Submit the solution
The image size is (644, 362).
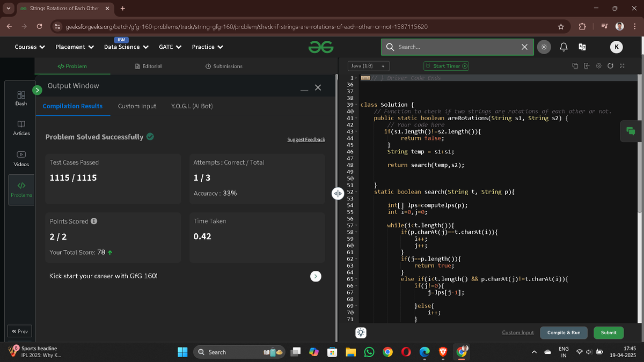point(609,333)
